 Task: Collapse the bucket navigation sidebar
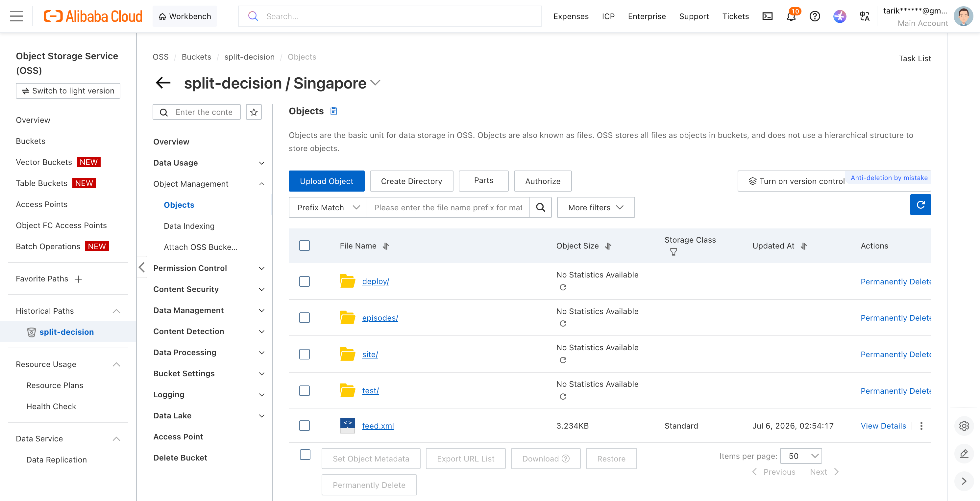(x=141, y=267)
